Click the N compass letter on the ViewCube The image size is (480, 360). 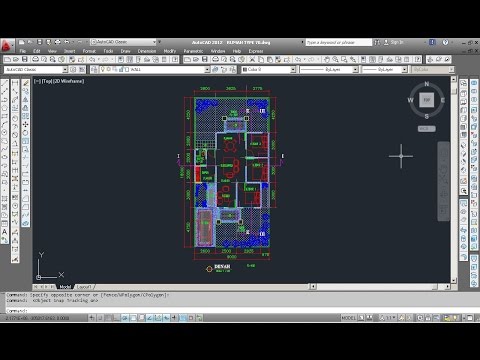tap(427, 84)
